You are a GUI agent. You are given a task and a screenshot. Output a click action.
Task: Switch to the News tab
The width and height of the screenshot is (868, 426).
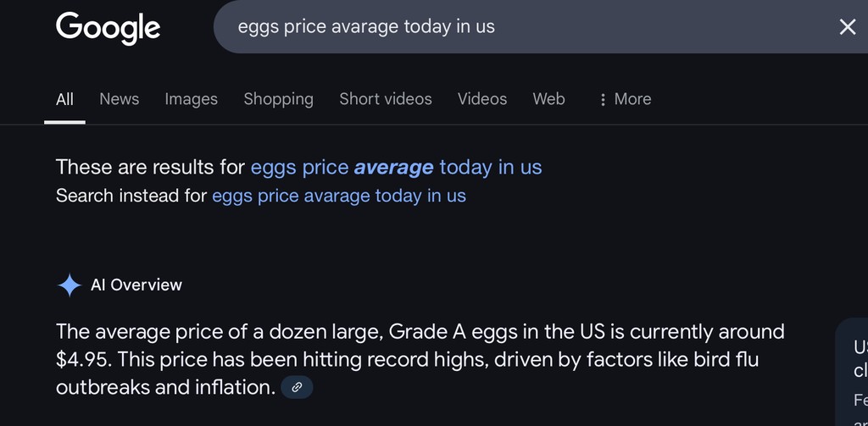click(x=119, y=99)
